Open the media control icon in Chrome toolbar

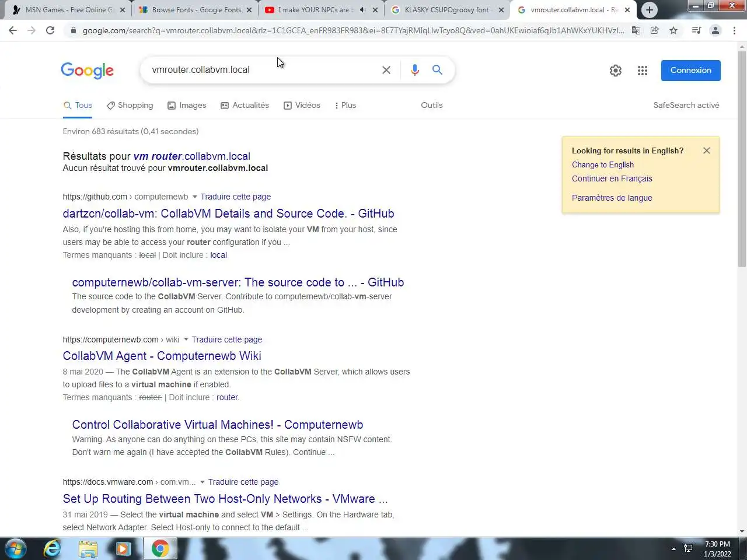tap(696, 30)
